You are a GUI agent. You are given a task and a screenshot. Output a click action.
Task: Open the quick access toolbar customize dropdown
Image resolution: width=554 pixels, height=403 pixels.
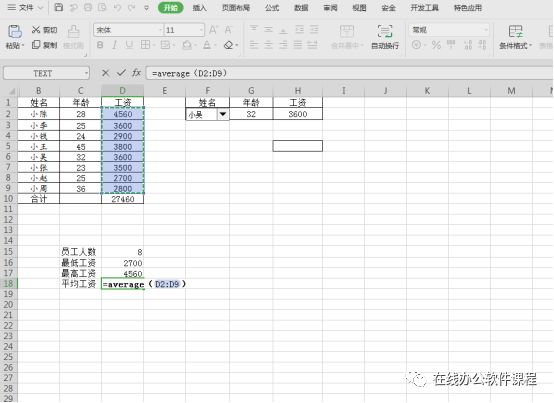146,7
